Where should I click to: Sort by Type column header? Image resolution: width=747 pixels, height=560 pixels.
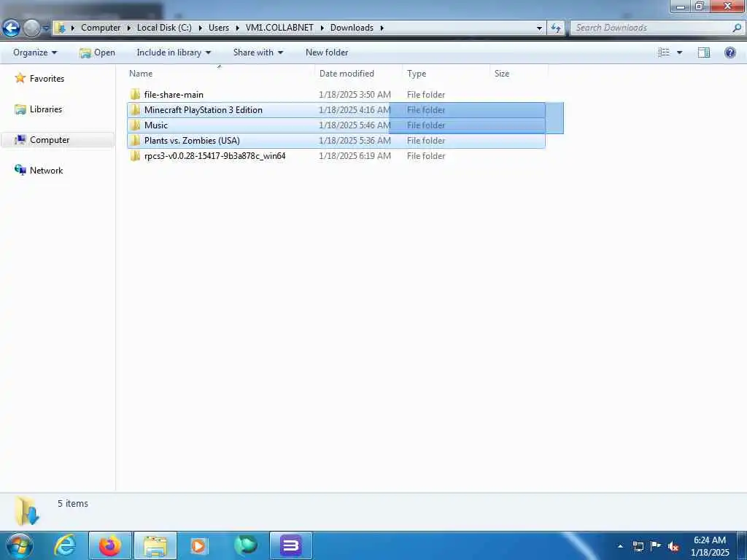click(417, 74)
